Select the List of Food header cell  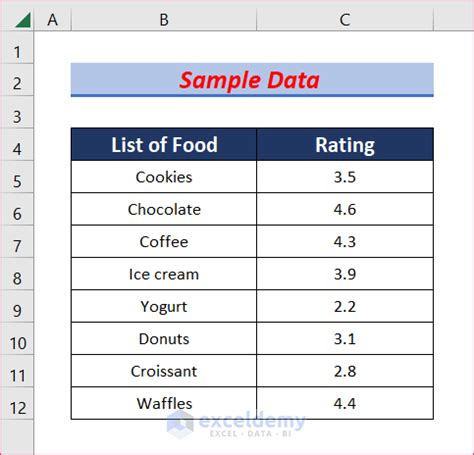click(164, 144)
